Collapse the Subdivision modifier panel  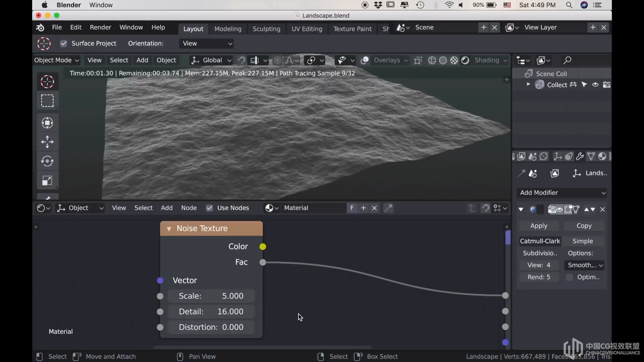521,209
